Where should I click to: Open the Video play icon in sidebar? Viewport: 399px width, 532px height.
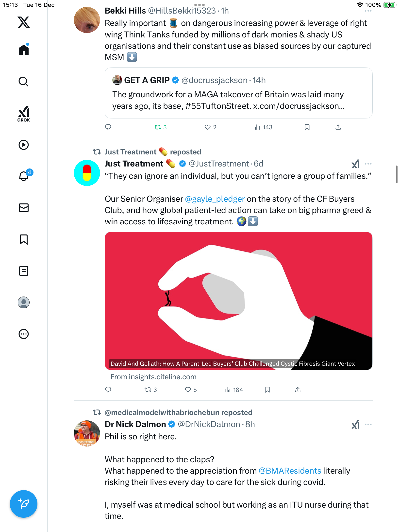click(24, 145)
